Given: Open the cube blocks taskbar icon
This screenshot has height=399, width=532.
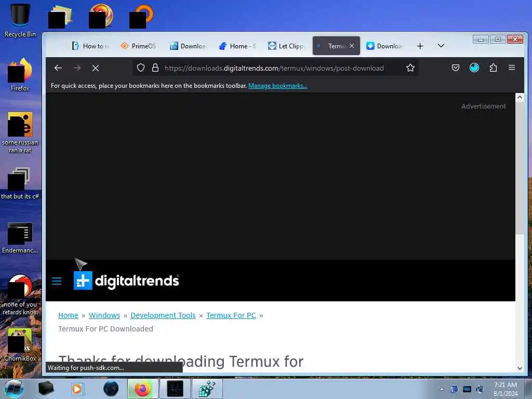Looking at the screenshot, I should (x=207, y=389).
